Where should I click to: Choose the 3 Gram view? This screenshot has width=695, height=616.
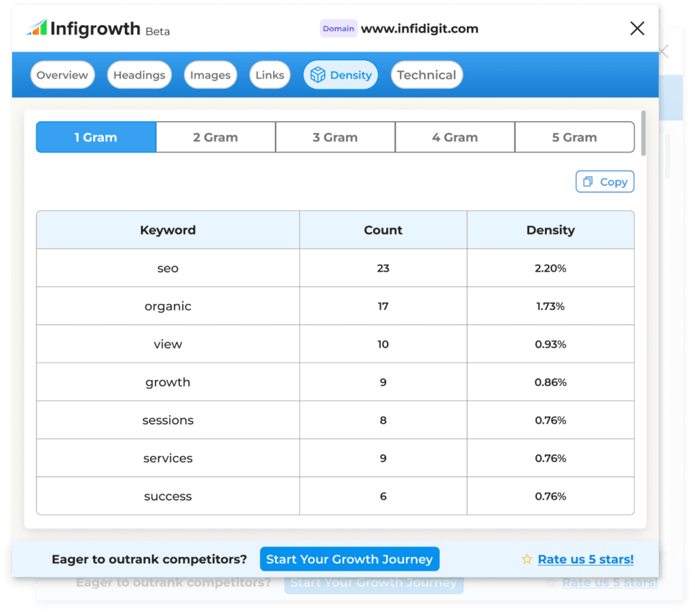click(335, 137)
